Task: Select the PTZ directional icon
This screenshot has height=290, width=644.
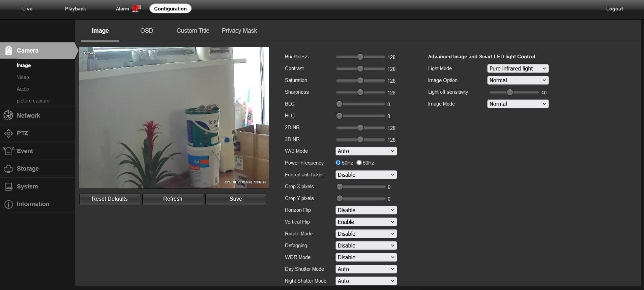Action: click(x=8, y=133)
